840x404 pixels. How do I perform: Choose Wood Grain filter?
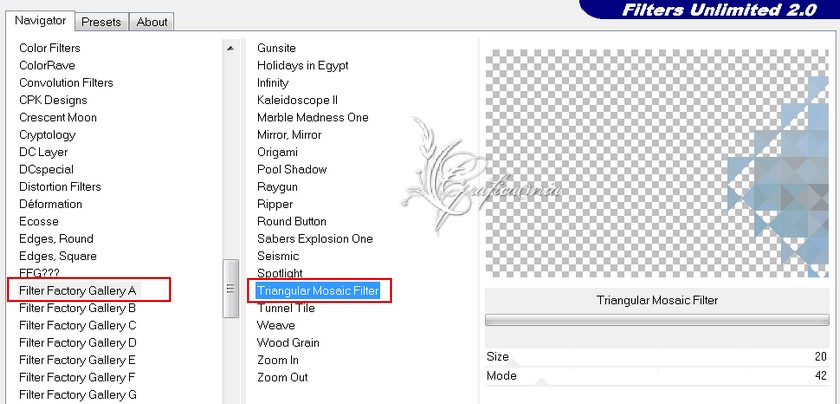click(x=288, y=343)
